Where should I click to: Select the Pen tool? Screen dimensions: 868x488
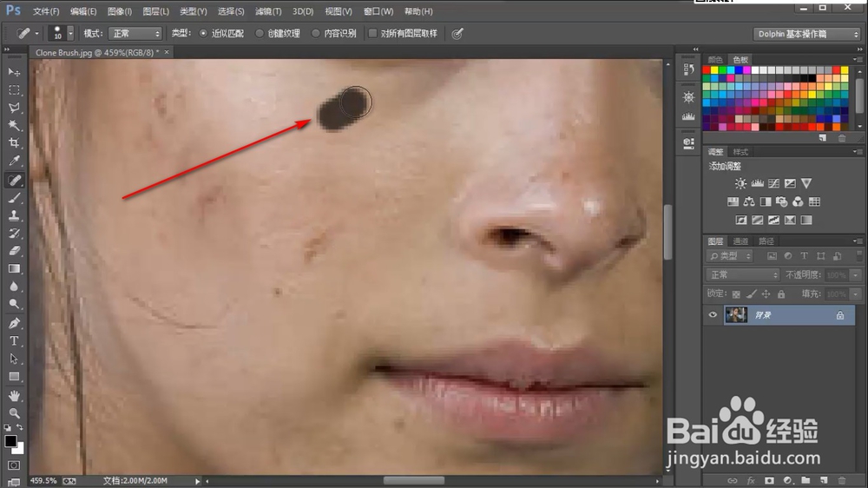click(x=15, y=323)
